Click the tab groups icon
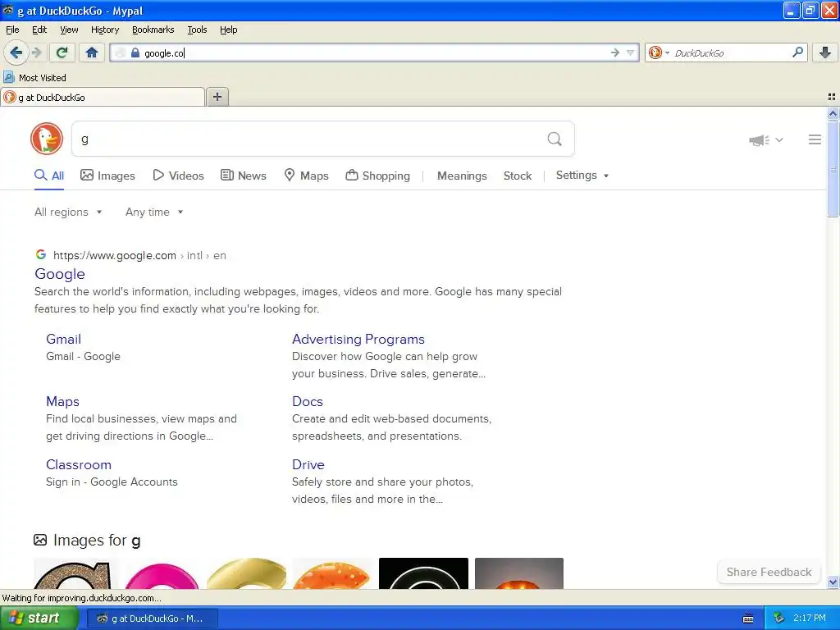 coord(832,97)
